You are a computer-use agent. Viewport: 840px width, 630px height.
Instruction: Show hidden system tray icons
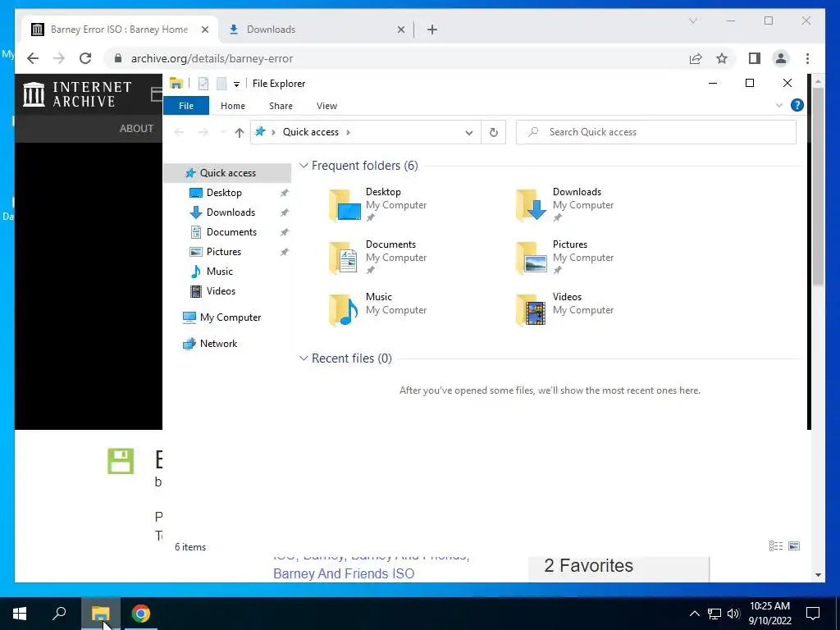point(694,614)
